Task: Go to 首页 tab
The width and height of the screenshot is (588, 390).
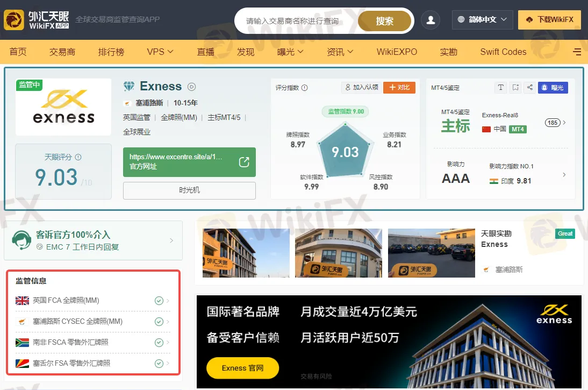Action: tap(18, 52)
